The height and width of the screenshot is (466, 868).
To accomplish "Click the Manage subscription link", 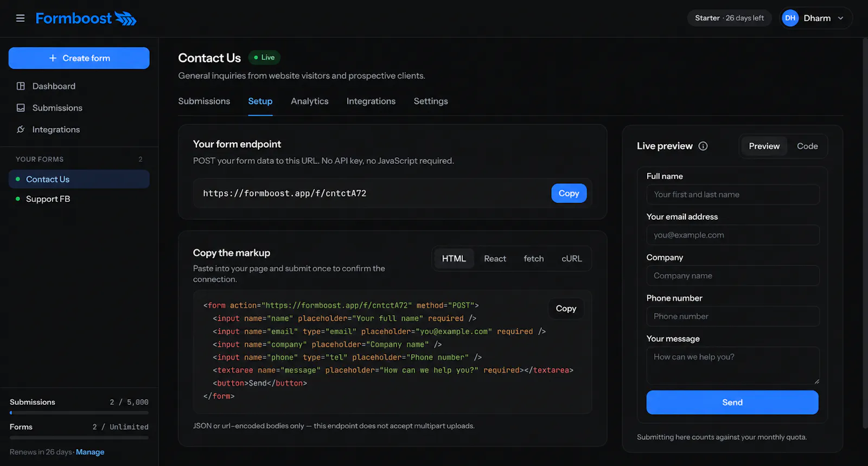I will pyautogui.click(x=90, y=452).
